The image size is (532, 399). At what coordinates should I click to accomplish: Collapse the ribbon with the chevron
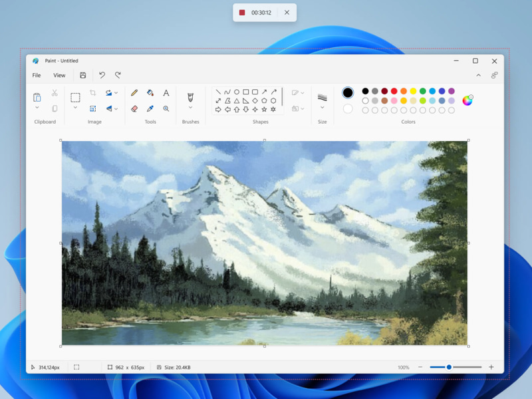tap(478, 75)
